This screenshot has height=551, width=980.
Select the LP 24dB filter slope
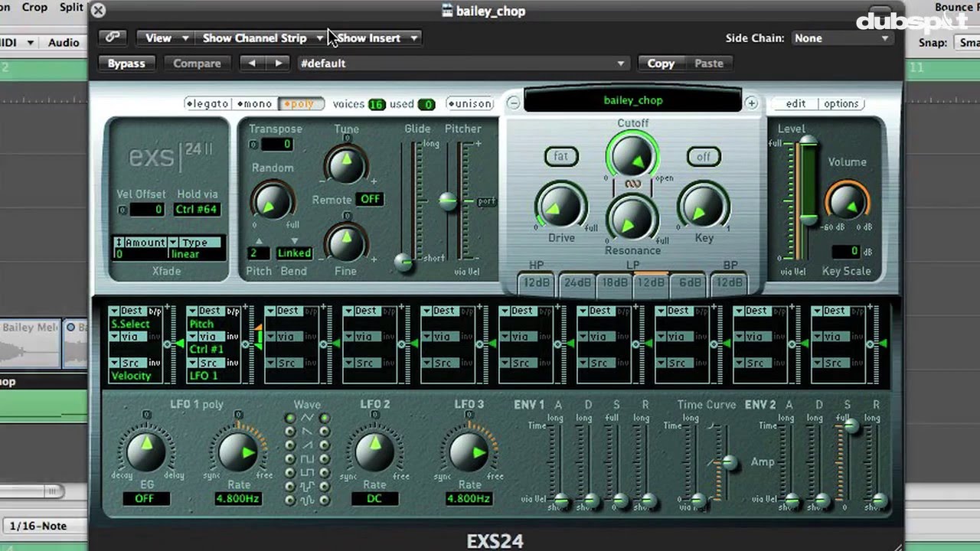tap(577, 282)
